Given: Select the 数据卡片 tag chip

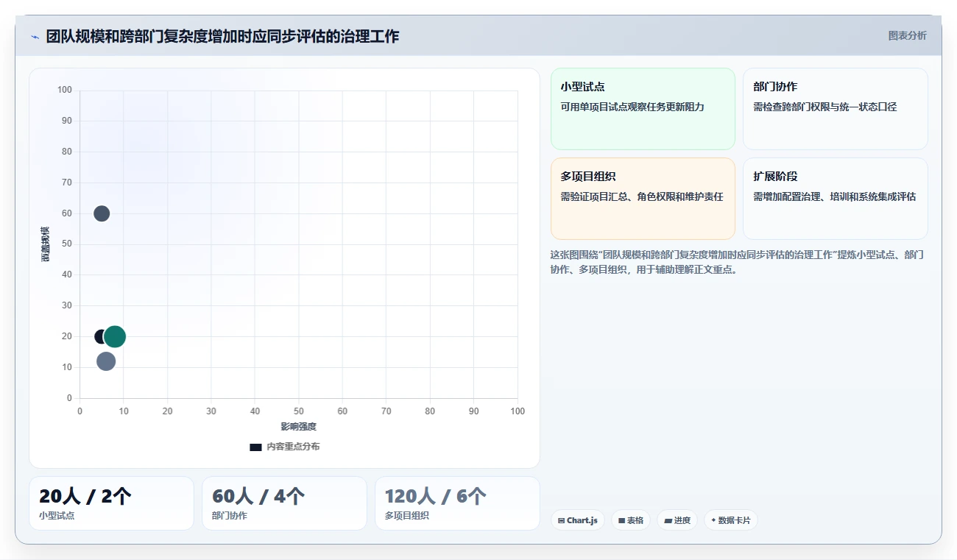Looking at the screenshot, I should pyautogui.click(x=731, y=520).
